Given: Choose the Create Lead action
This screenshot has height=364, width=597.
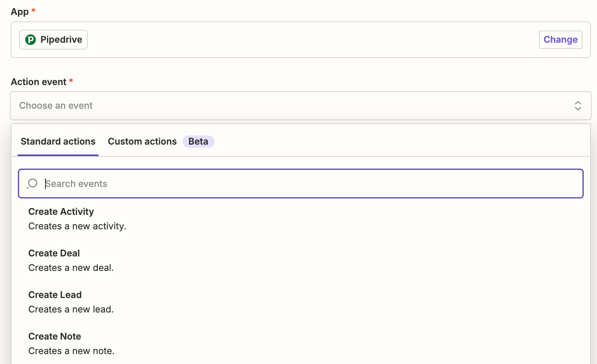Looking at the screenshot, I should (301, 302).
